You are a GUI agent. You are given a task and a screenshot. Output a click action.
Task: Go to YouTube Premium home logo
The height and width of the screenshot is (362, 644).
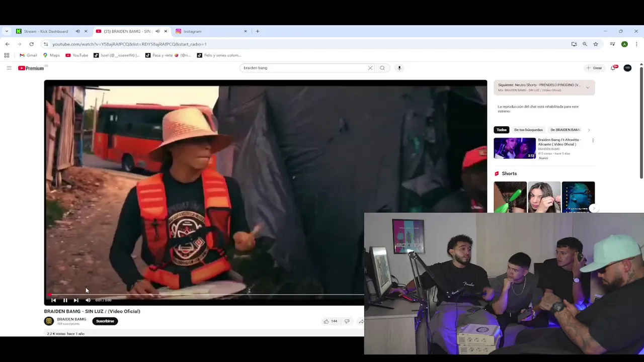pos(31,68)
